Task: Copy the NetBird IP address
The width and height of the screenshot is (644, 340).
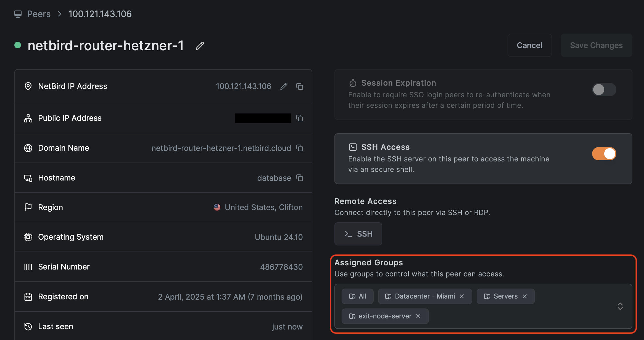Action: (300, 87)
